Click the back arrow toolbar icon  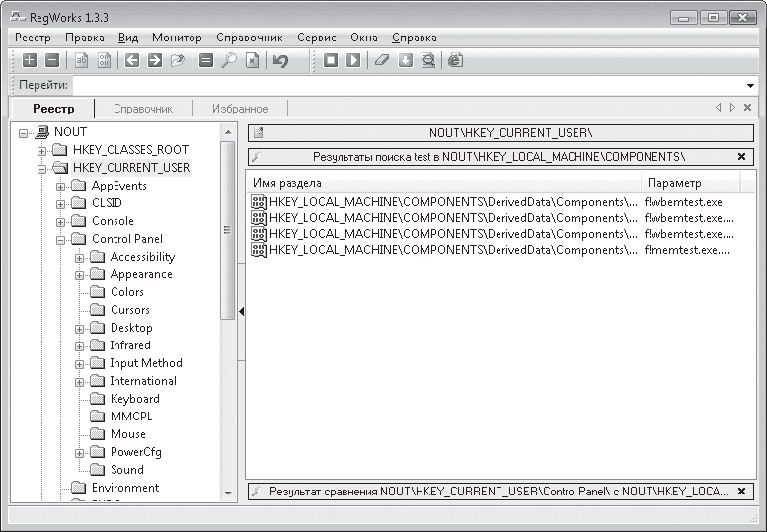132,61
